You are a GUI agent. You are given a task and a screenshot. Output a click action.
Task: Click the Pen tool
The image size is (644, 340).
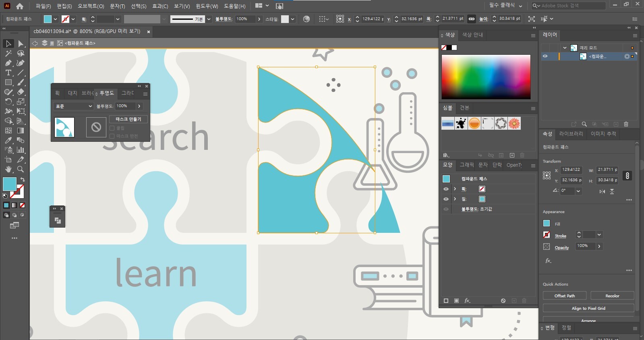click(x=8, y=63)
